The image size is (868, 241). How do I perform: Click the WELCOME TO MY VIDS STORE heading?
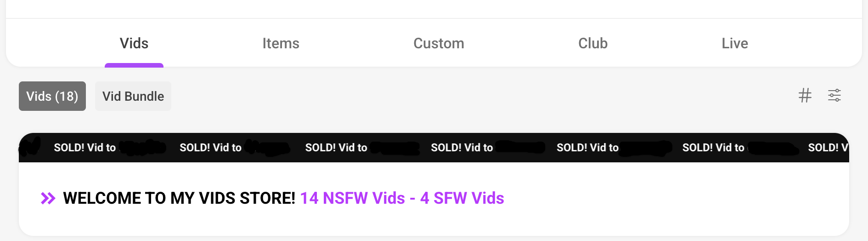tap(179, 198)
